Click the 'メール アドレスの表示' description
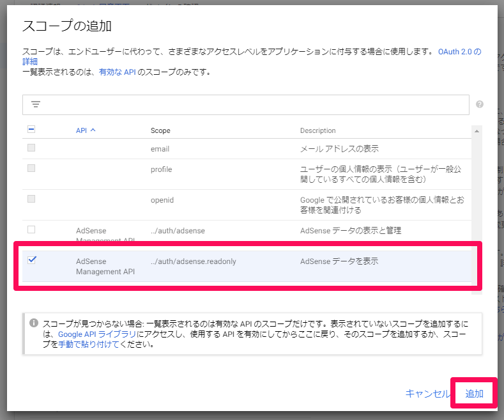 coord(339,148)
